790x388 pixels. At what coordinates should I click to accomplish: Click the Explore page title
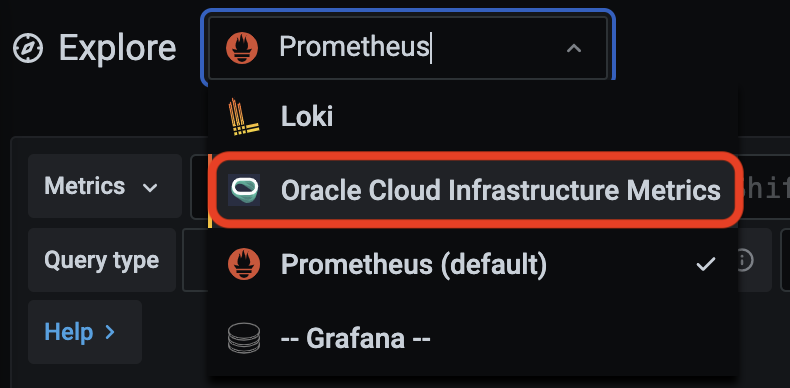point(118,48)
